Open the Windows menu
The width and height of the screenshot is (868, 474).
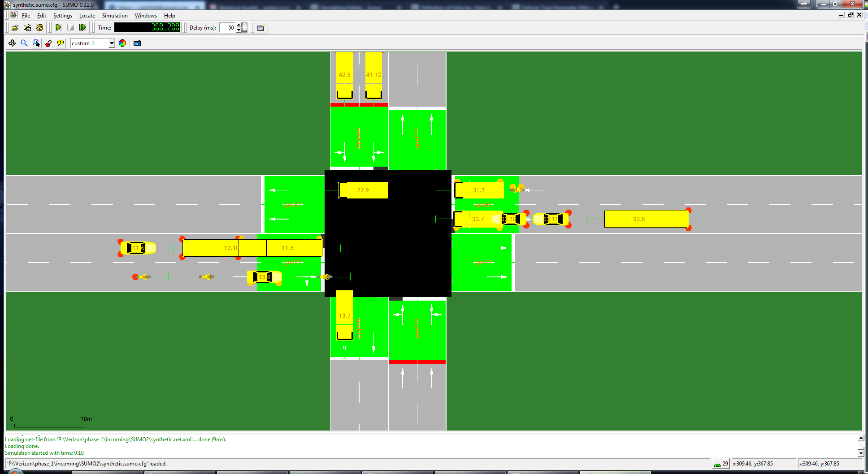(146, 15)
